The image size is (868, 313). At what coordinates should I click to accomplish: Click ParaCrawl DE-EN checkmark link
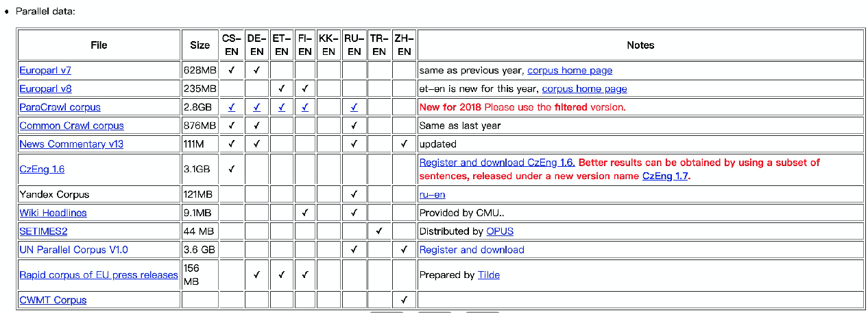[256, 107]
